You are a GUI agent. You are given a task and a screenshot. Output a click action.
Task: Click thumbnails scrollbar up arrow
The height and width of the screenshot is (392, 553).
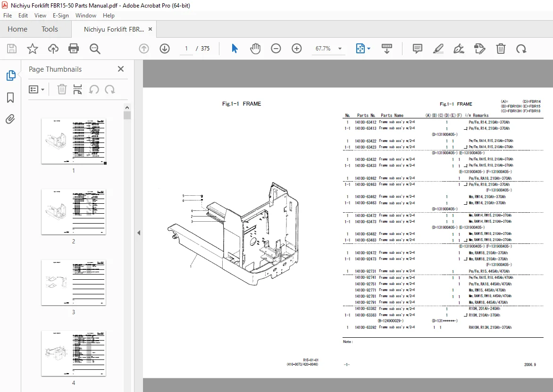[x=127, y=108]
